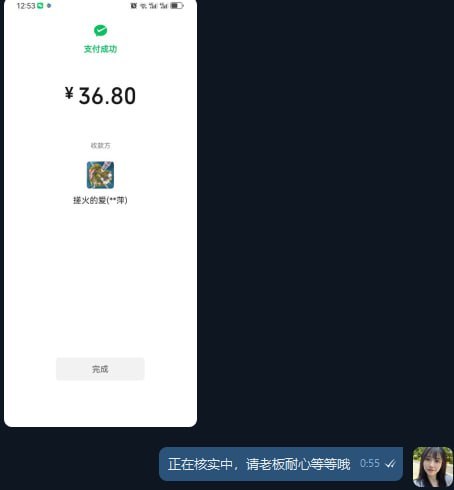Tap the green notification icon beside the clock
Screen dimensions: 454x490
pos(40,6)
